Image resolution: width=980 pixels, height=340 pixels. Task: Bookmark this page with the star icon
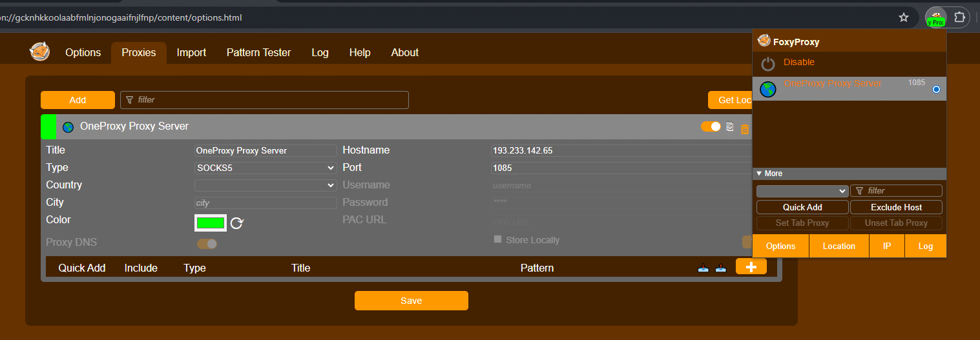(x=904, y=17)
